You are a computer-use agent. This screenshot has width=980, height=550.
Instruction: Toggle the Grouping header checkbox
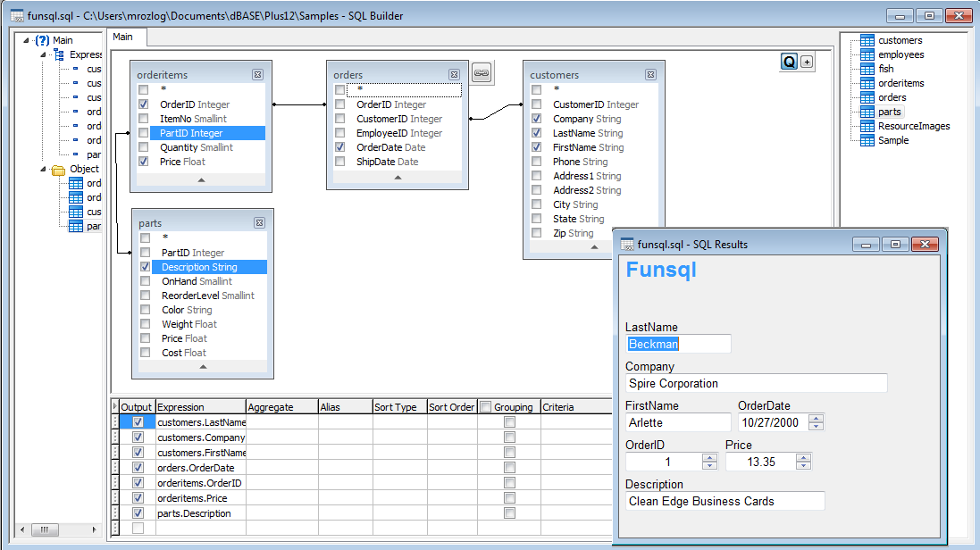[x=486, y=407]
